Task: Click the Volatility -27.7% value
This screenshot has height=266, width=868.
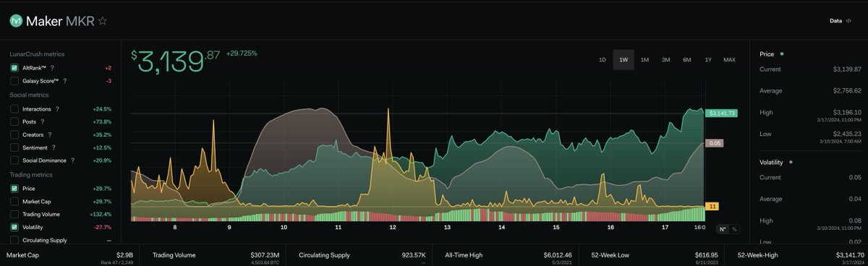Action: (103, 228)
